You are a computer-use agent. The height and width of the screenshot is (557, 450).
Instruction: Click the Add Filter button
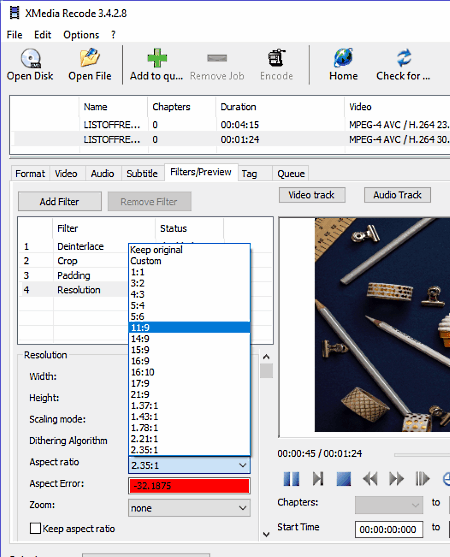pos(59,201)
